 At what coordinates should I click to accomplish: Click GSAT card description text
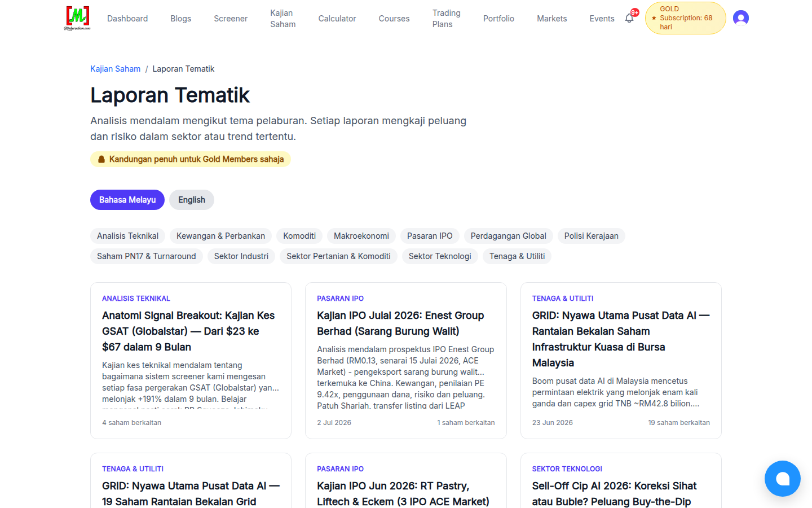(x=191, y=385)
